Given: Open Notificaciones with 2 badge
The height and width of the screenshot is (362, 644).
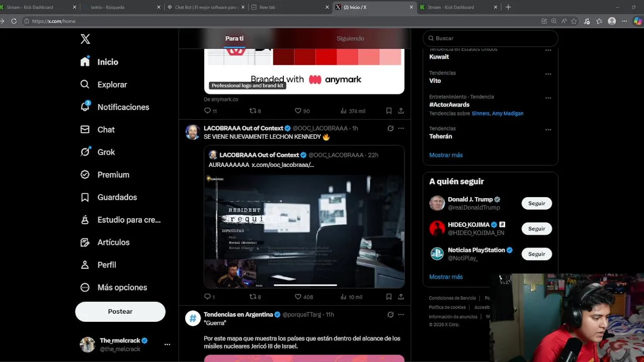Looking at the screenshot, I should coord(114,107).
